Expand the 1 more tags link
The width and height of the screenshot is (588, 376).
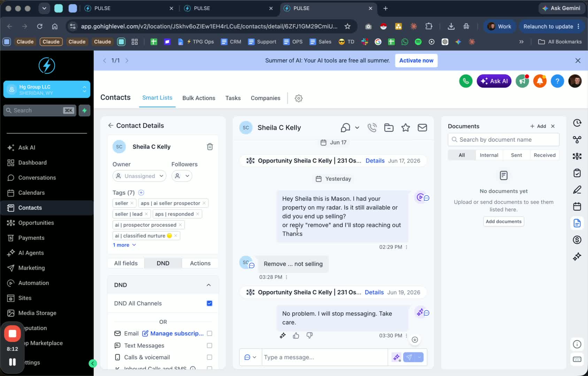point(124,245)
